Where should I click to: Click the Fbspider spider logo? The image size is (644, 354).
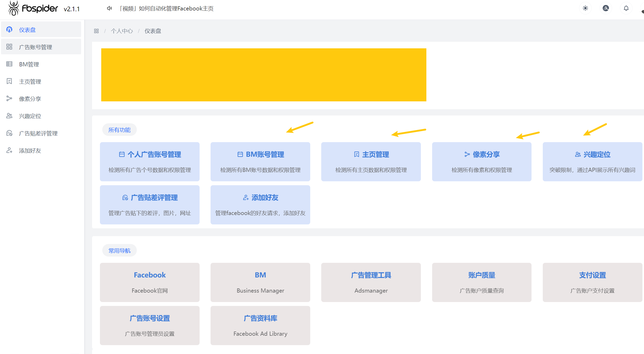[14, 8]
